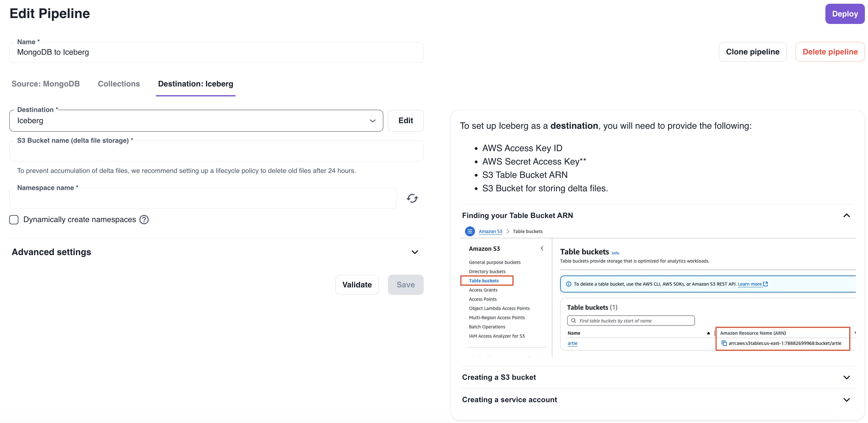Switch to Source: MongoDB tab
The height and width of the screenshot is (423, 868).
tap(45, 84)
